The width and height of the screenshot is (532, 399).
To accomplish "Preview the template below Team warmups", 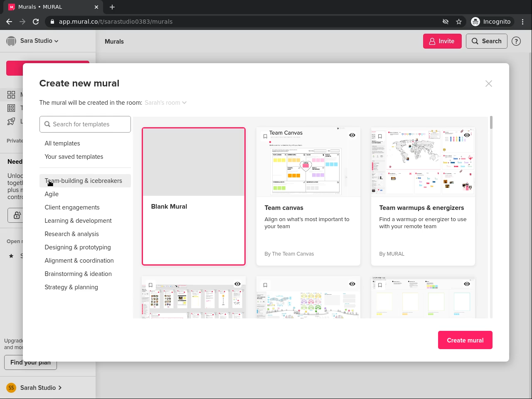I will click(467, 284).
